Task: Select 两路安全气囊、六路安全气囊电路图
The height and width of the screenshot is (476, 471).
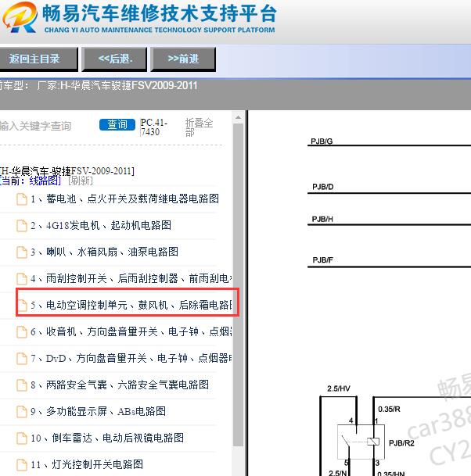Action: tap(120, 385)
